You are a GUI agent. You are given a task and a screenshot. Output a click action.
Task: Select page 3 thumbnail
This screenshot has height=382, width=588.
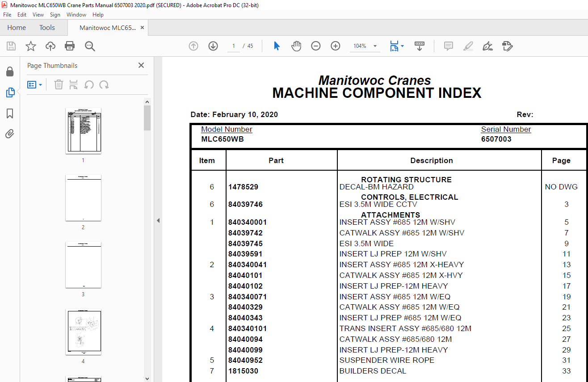coord(83,264)
